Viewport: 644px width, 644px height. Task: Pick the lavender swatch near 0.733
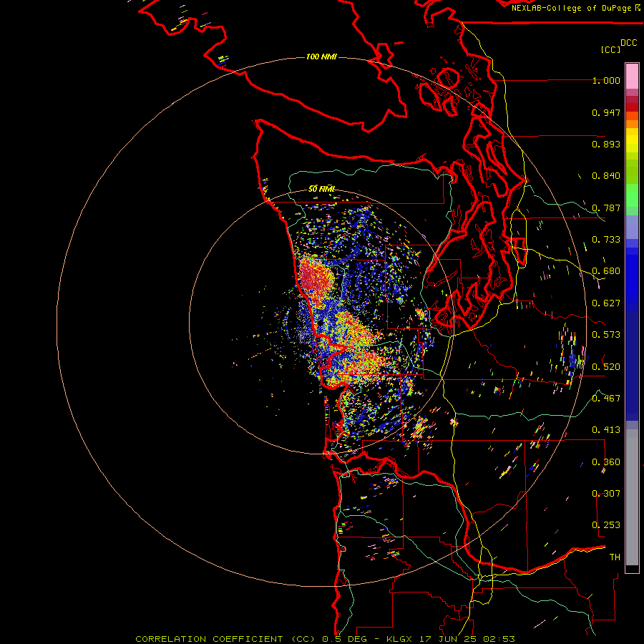(632, 227)
